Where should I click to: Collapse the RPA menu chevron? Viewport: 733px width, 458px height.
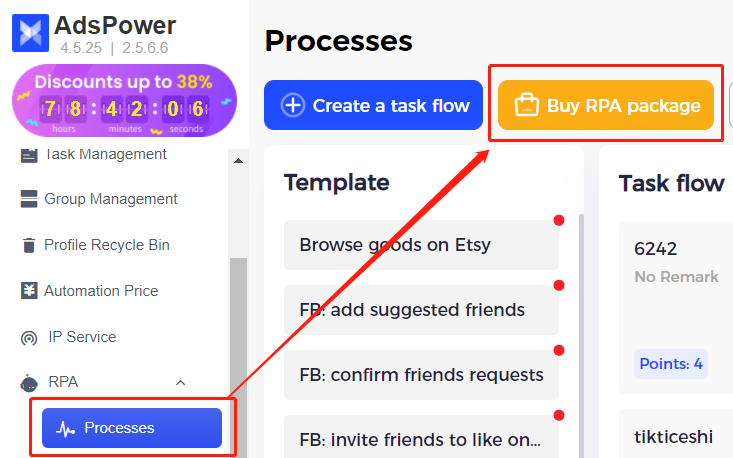pyautogui.click(x=180, y=382)
